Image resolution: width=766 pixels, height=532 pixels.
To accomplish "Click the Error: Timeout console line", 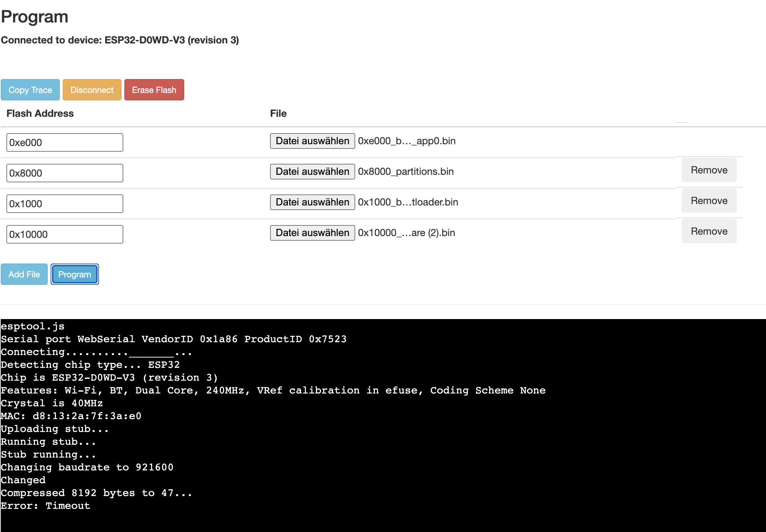I will pos(46,506).
